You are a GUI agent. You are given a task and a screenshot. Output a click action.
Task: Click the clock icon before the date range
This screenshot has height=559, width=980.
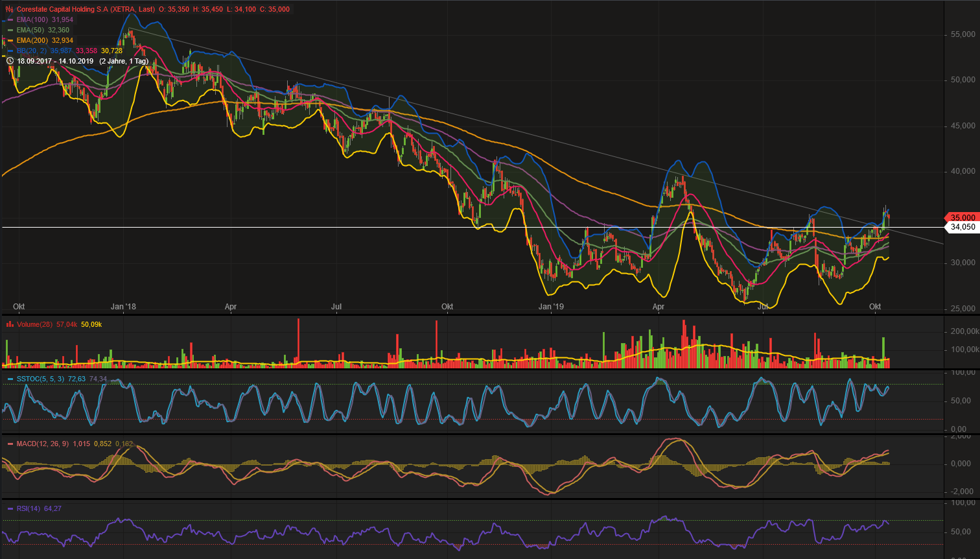click(x=9, y=60)
